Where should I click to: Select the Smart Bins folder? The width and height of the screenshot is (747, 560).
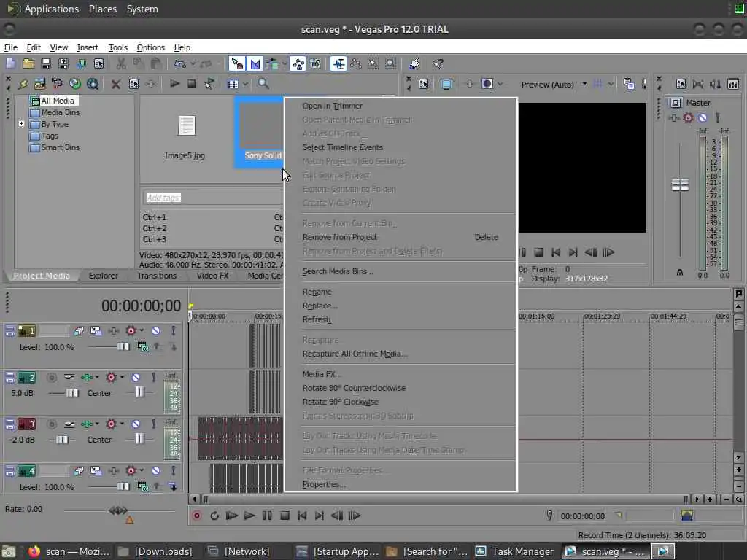[54, 147]
